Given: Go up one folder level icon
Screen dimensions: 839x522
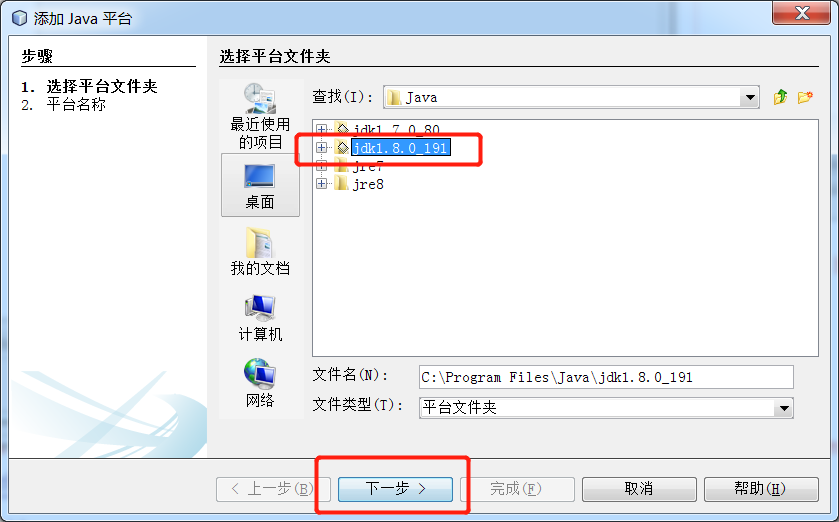Looking at the screenshot, I should [780, 97].
